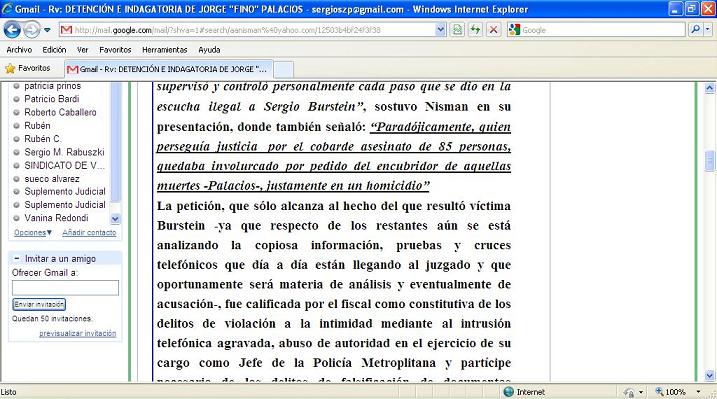717x399 pixels.
Task: Open Favoritos star button
Action: pyautogui.click(x=27, y=68)
